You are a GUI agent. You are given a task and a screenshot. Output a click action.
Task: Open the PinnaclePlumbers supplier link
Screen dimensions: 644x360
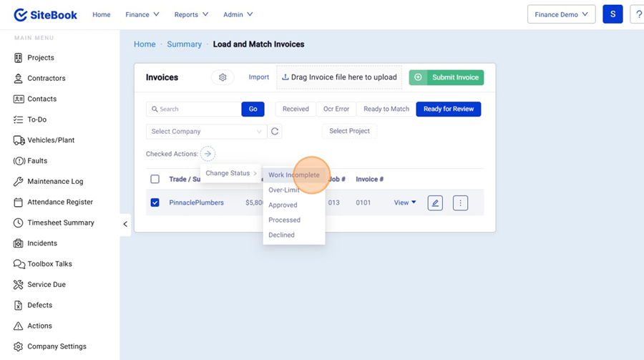[x=196, y=203]
